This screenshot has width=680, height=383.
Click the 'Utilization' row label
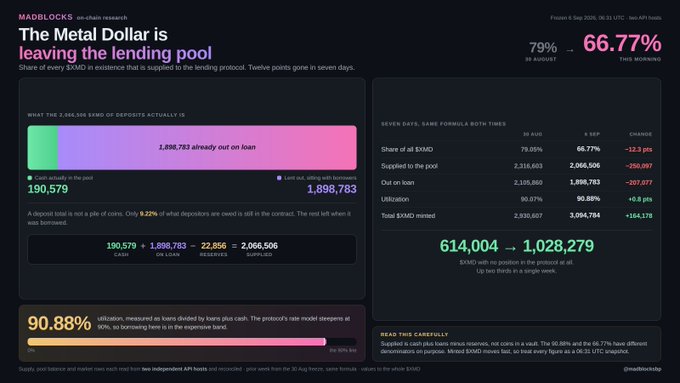click(395, 199)
